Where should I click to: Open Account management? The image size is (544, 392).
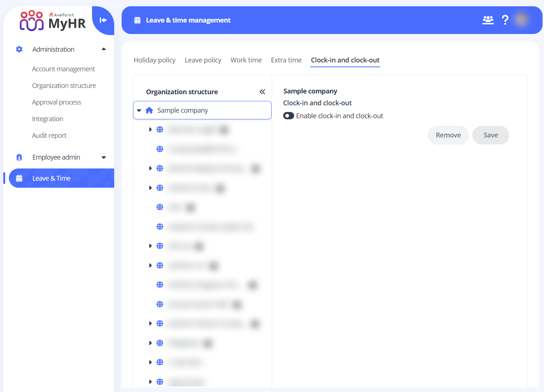[64, 69]
